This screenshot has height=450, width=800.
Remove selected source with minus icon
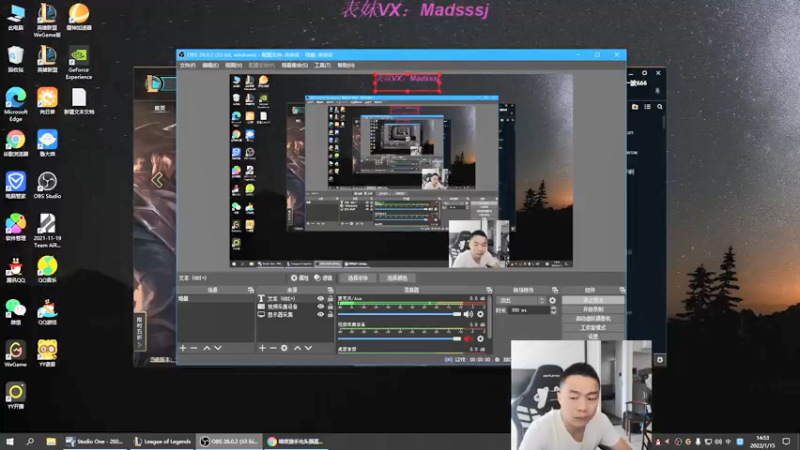tap(273, 348)
